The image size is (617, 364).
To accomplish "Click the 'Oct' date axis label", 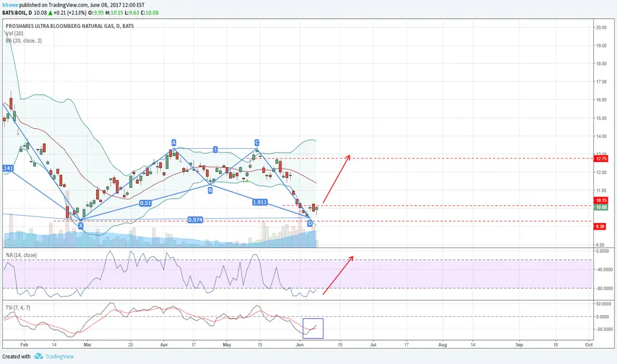I will coord(589,345).
